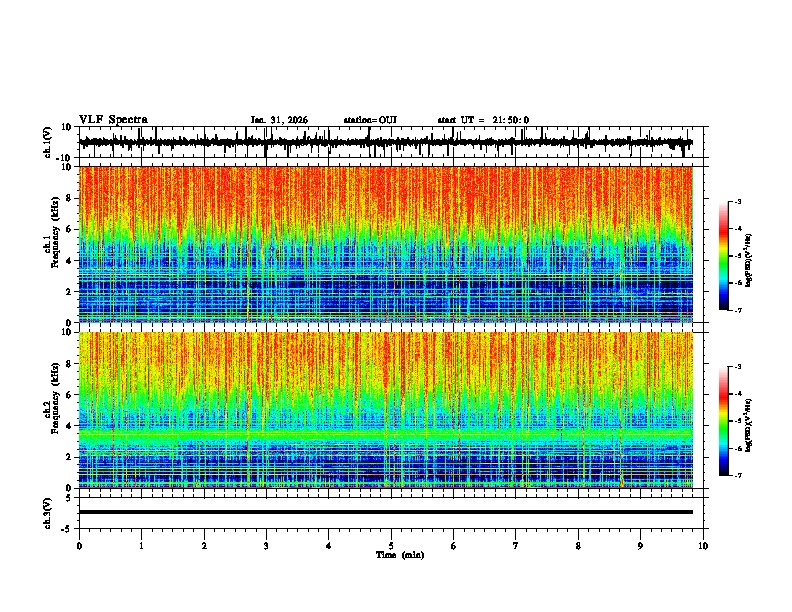Click the "station=OUI" header label
Screen dimensions: 792x612
click(x=370, y=120)
